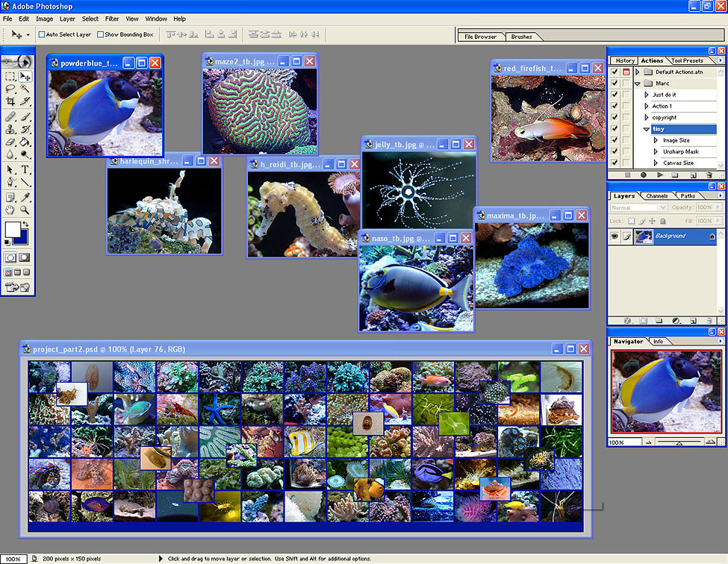Select the Eyedropper tool
Screen dimensions: 728x564
(25, 197)
